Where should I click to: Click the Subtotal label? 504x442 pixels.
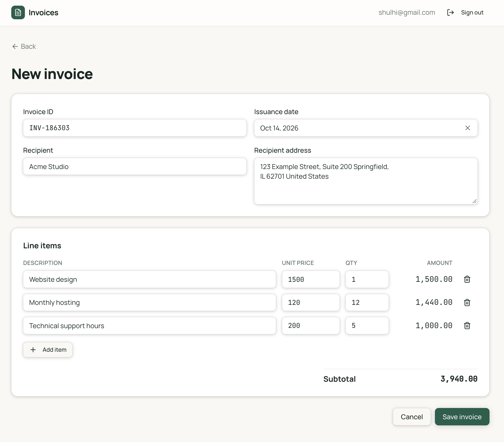[x=340, y=379]
